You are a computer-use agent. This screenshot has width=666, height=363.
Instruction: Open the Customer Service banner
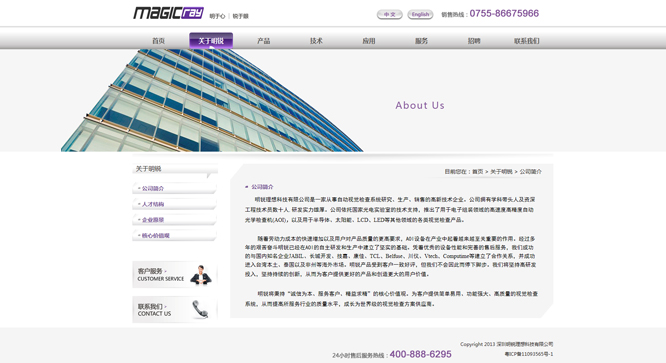click(175, 274)
